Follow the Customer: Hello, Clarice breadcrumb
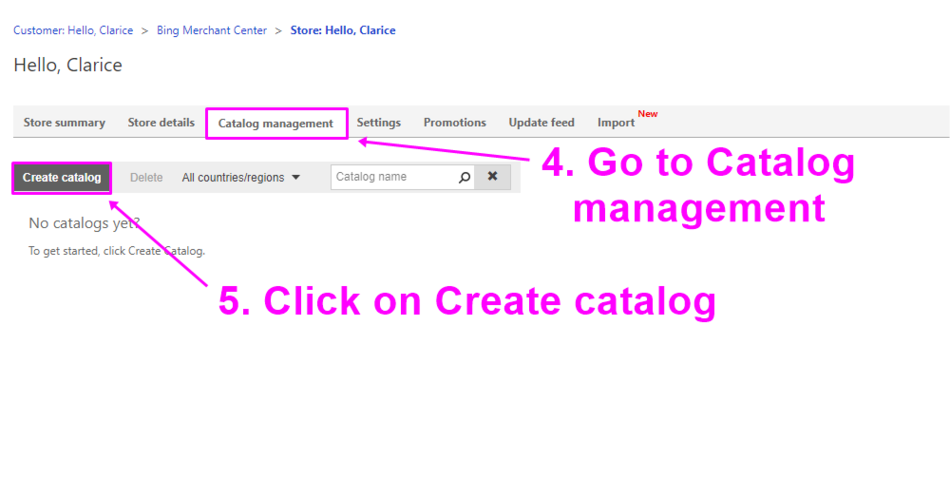This screenshot has width=950, height=479. click(x=73, y=31)
